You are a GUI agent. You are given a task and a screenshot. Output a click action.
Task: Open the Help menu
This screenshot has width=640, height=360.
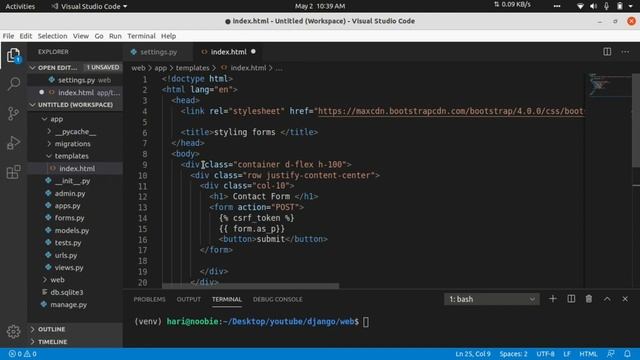point(168,36)
